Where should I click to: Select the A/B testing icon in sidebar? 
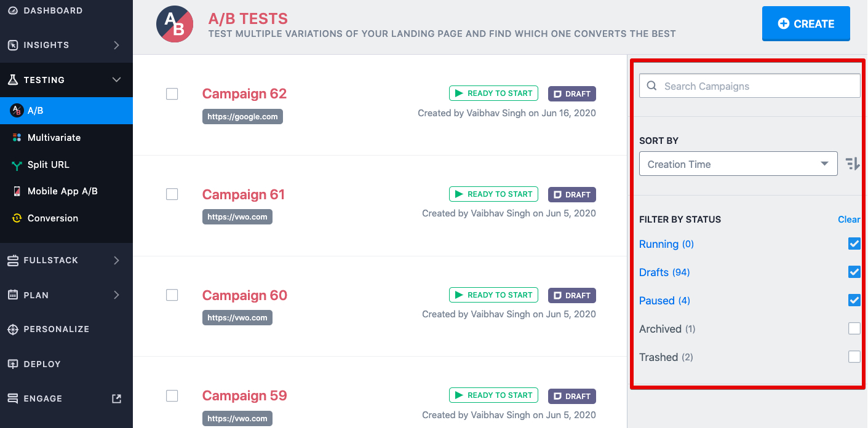click(16, 111)
